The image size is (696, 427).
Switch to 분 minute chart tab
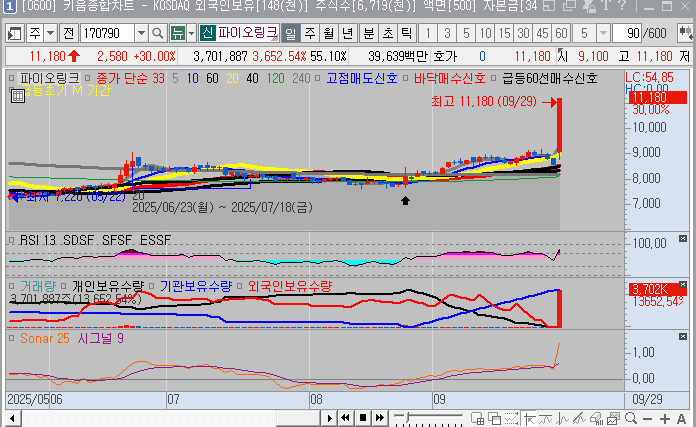point(369,33)
